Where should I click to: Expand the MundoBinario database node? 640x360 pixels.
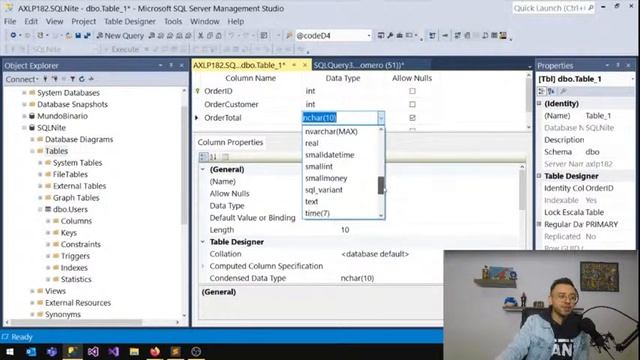[x=24, y=116]
